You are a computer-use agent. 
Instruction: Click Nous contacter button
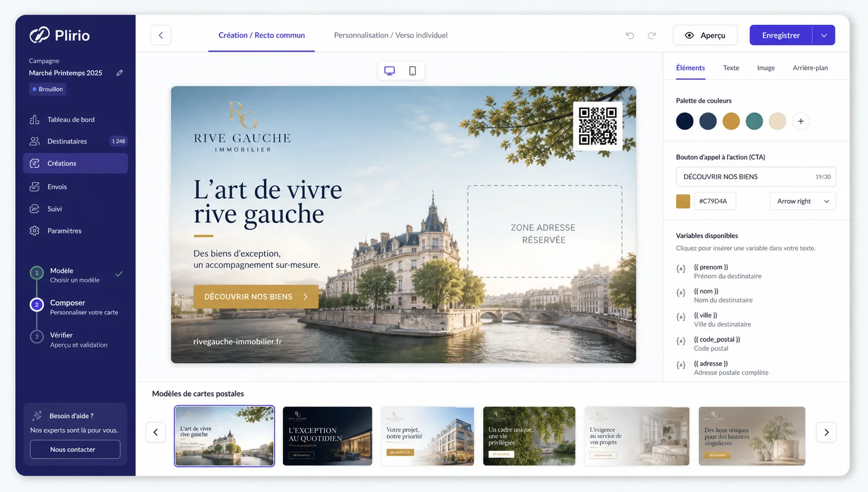(x=75, y=449)
